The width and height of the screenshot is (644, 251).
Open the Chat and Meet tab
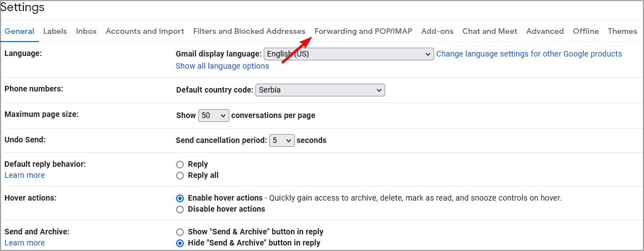pos(490,31)
